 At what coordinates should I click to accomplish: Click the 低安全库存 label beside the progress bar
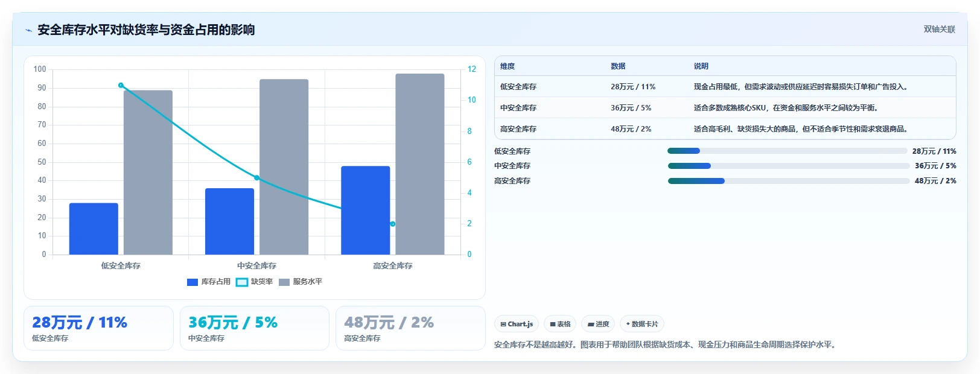click(x=512, y=151)
